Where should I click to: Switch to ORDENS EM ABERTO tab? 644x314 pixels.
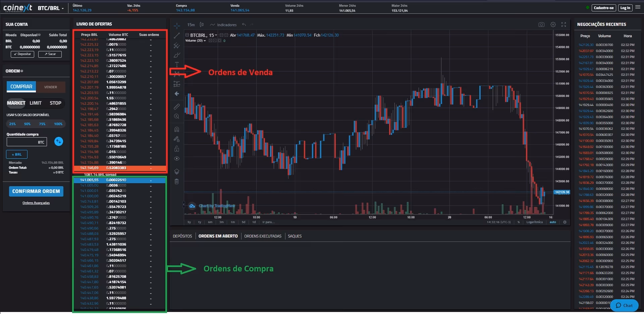[x=218, y=236]
